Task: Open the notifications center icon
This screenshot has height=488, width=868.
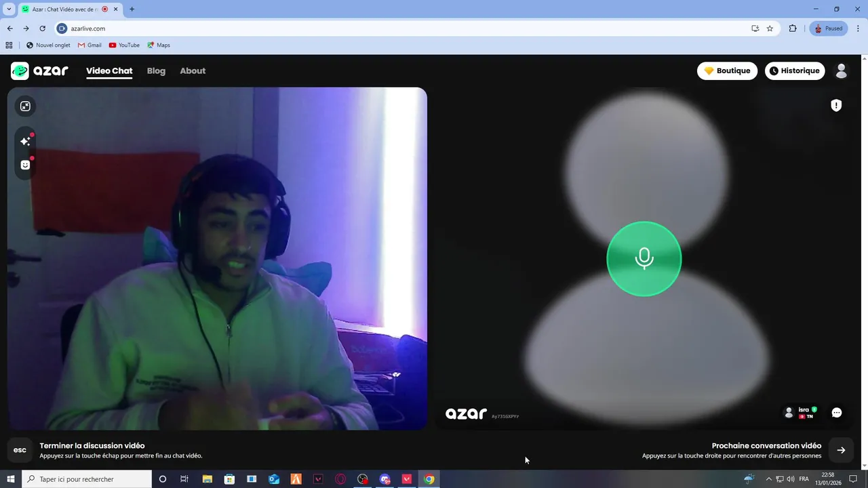Action: pyautogui.click(x=854, y=479)
